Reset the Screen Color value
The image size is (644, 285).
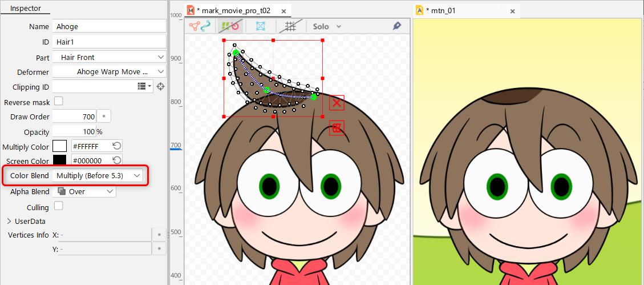coord(116,160)
